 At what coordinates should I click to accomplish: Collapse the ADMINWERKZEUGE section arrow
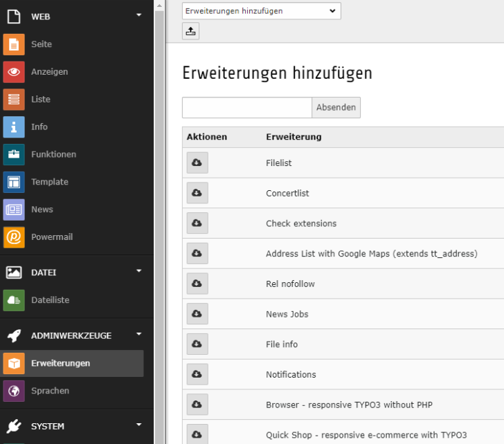[139, 334]
